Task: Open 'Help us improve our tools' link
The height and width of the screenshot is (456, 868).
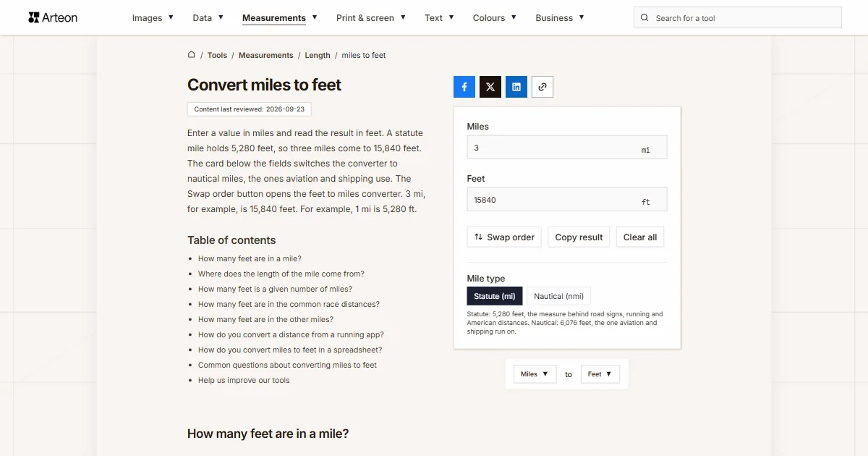Action: pyautogui.click(x=244, y=380)
